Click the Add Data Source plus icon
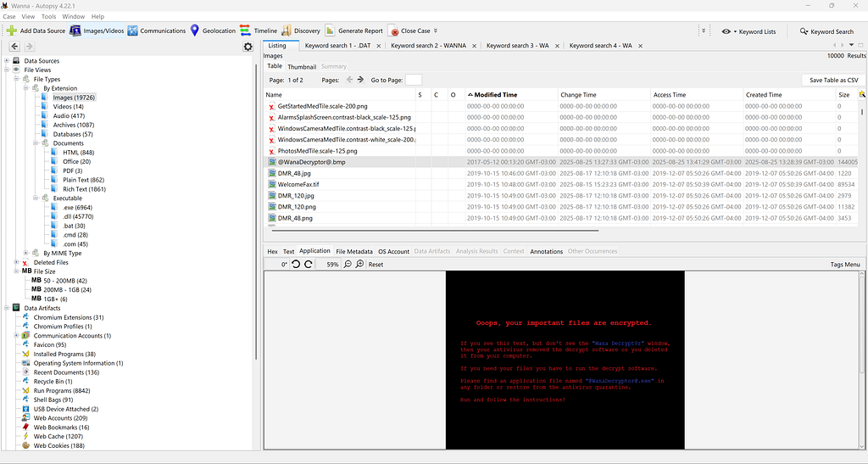 tap(12, 31)
